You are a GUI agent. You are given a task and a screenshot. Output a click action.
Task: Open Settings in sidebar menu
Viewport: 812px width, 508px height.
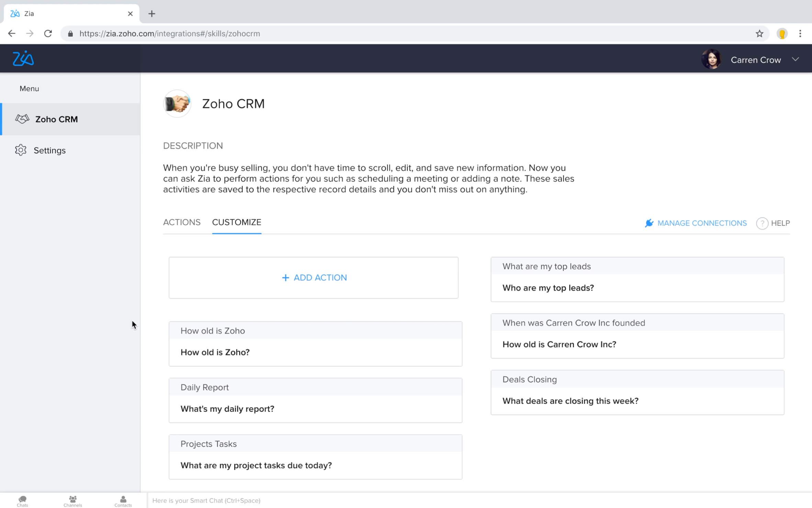click(x=49, y=151)
